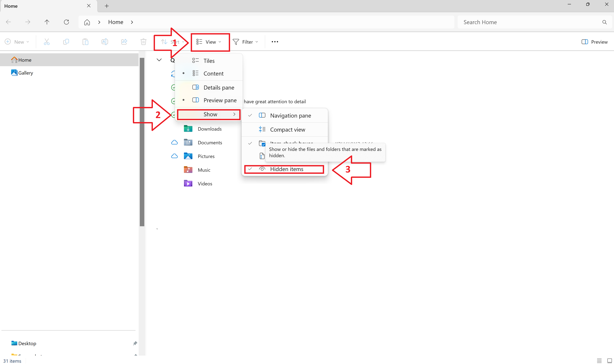Go up one folder level
The width and height of the screenshot is (614, 364).
click(47, 22)
